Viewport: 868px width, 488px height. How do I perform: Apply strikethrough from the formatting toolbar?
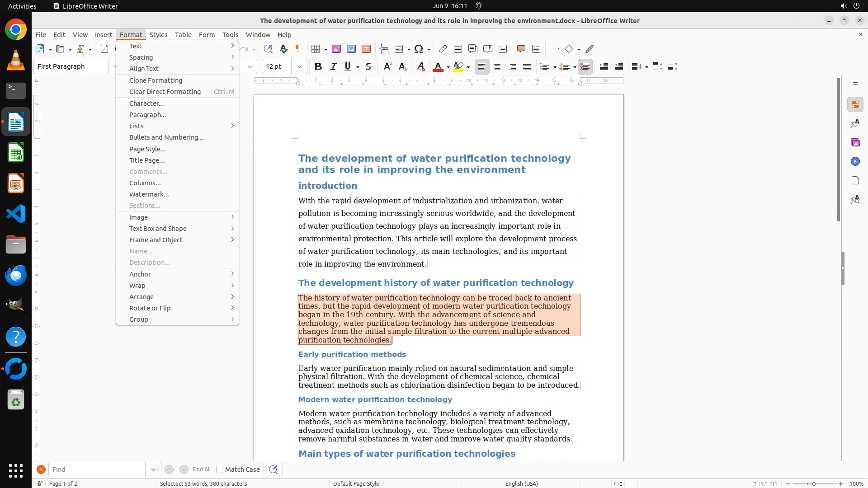tap(368, 66)
